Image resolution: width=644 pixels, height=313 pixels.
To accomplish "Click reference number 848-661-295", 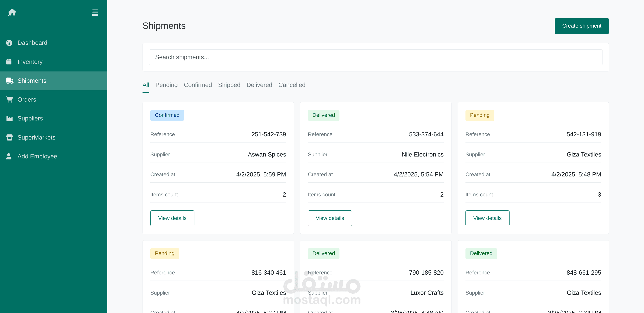I will click(583, 273).
